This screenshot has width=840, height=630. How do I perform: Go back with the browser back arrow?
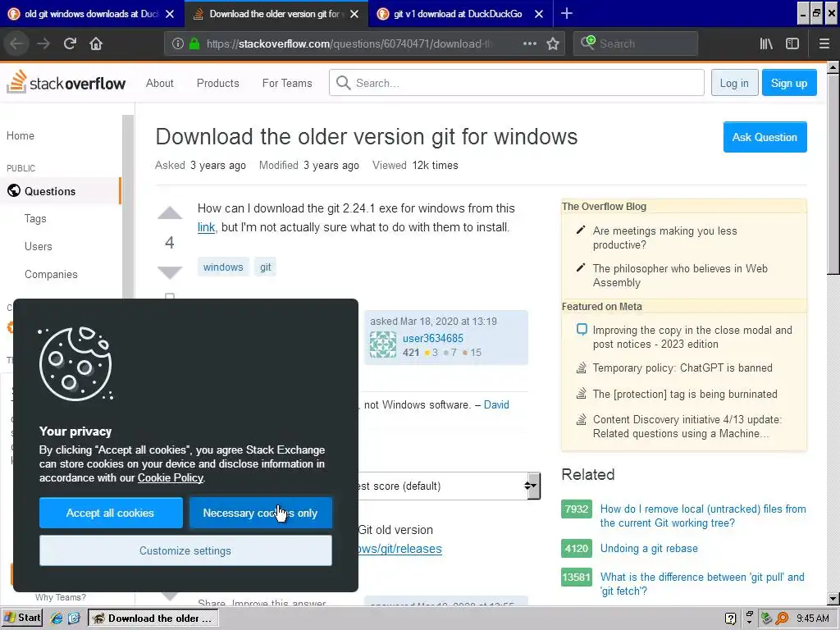click(16, 43)
